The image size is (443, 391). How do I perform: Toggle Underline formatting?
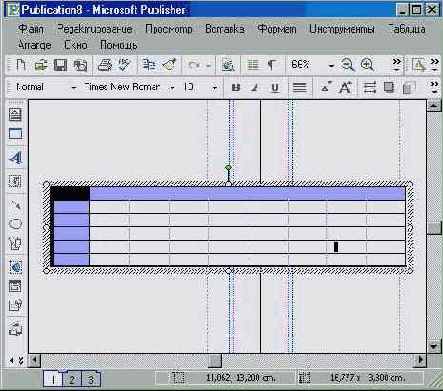click(x=275, y=88)
